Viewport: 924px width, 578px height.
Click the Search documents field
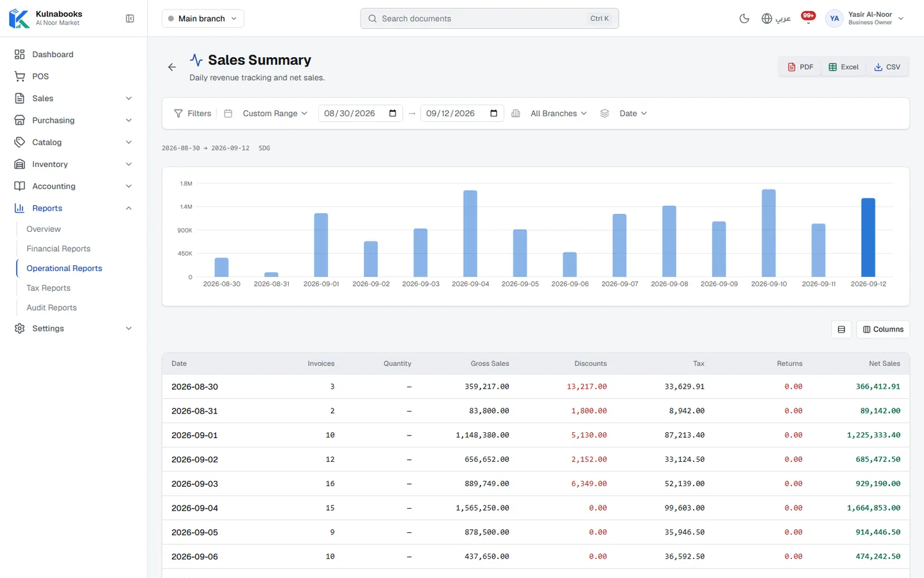[x=489, y=19]
